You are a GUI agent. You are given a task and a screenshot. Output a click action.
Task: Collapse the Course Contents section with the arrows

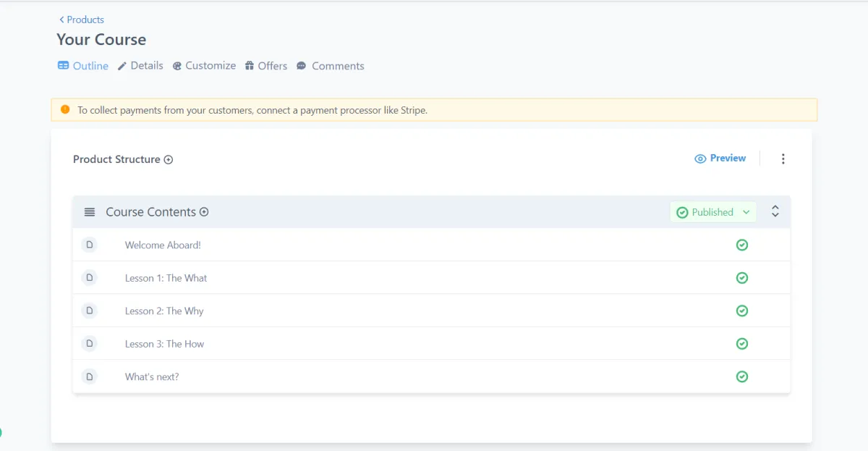coord(775,211)
